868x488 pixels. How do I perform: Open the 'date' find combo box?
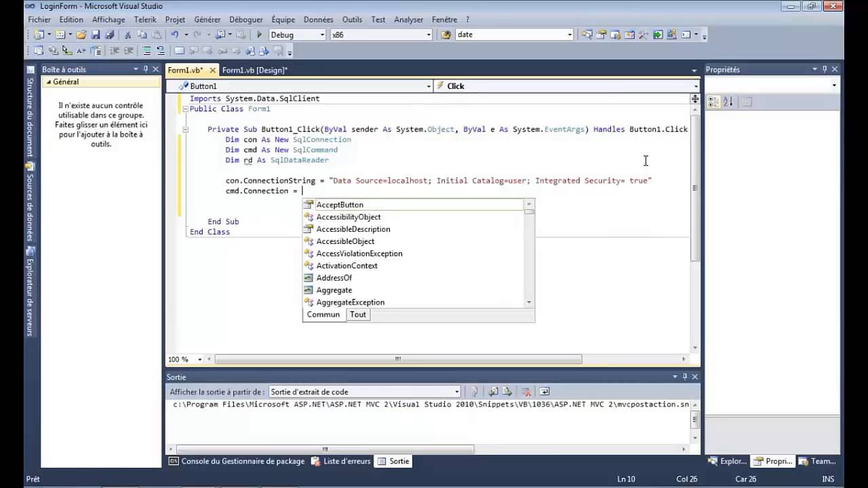[x=569, y=35]
